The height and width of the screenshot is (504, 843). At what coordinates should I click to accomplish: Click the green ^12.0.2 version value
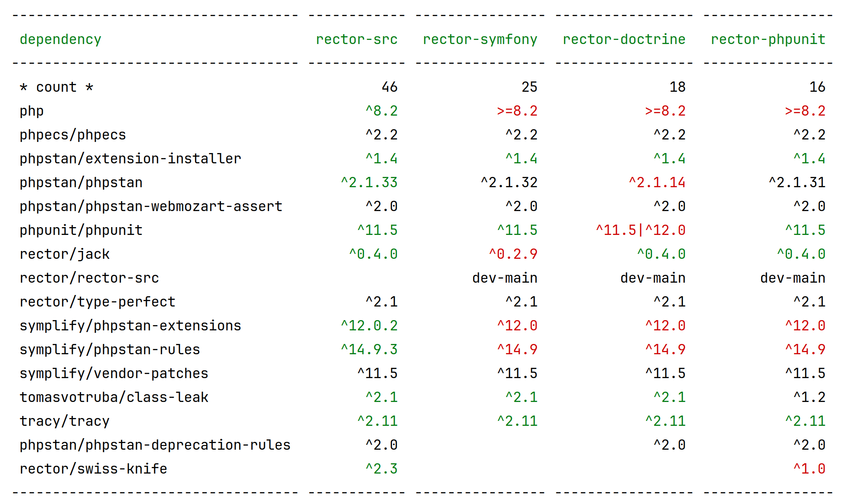click(369, 326)
